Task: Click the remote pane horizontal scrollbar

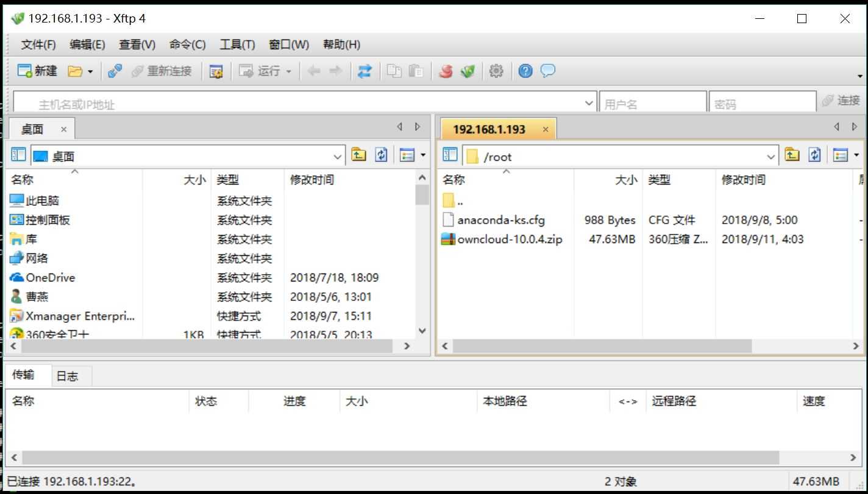Action: 602,345
